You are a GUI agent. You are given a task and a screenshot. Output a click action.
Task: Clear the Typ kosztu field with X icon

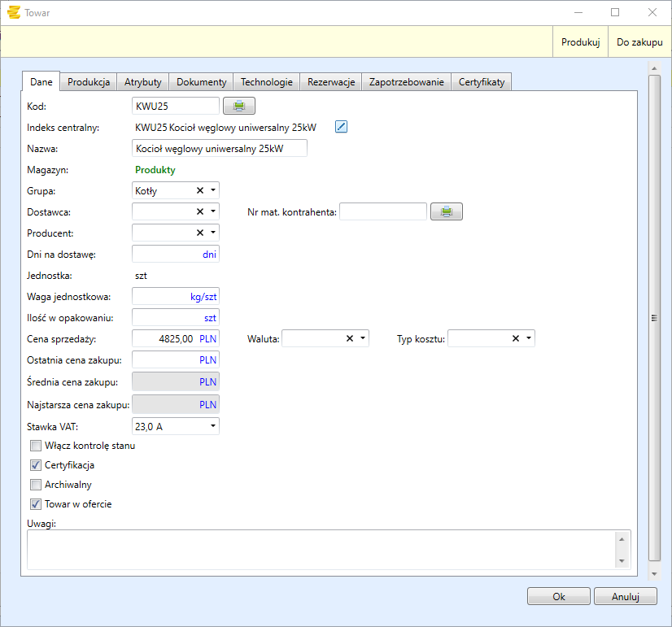click(516, 338)
